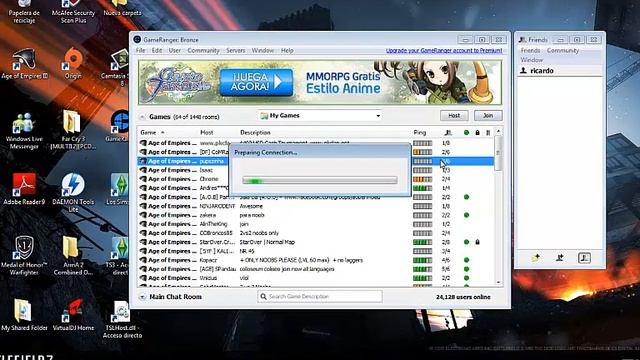Screen dimensions: 640x360
Task: Click the Host column header
Action: point(207,133)
